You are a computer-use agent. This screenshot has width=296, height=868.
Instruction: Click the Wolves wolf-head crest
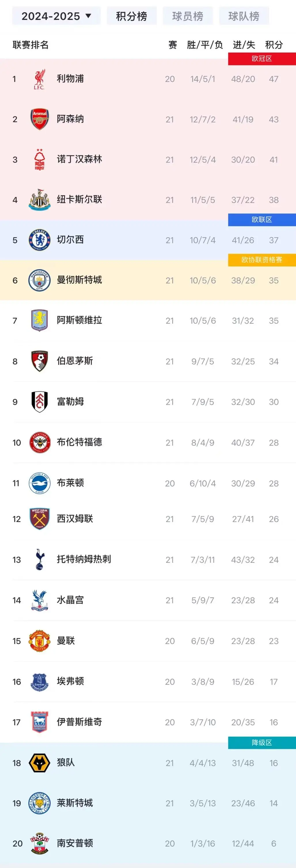(x=39, y=763)
